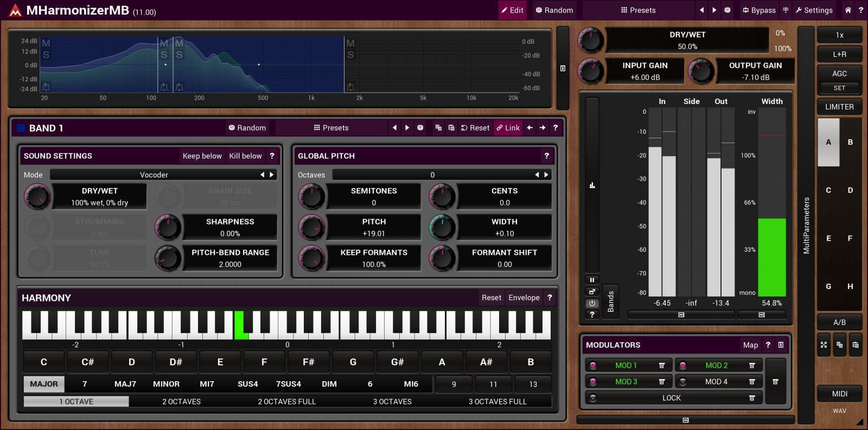Toggle the LIMITER button
Image resolution: width=868 pixels, height=430 pixels.
coord(839,107)
